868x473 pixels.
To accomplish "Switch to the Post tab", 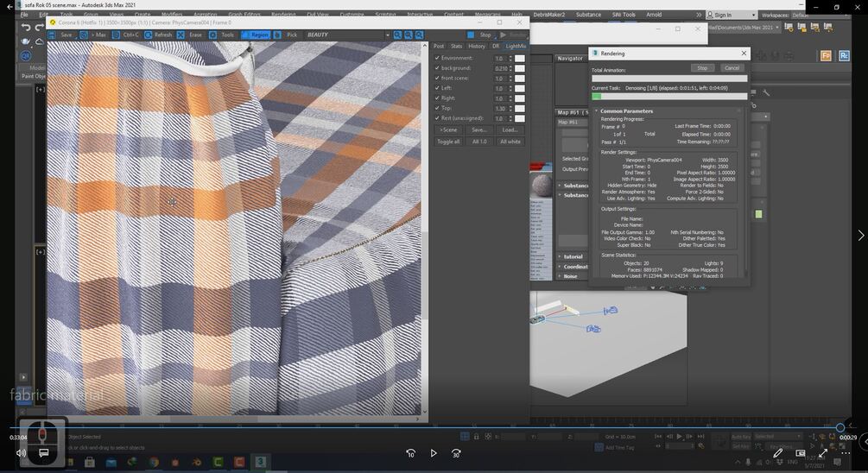I will pyautogui.click(x=439, y=47).
